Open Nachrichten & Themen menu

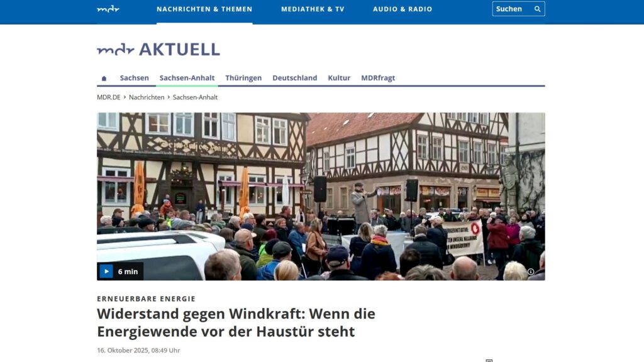coord(204,9)
